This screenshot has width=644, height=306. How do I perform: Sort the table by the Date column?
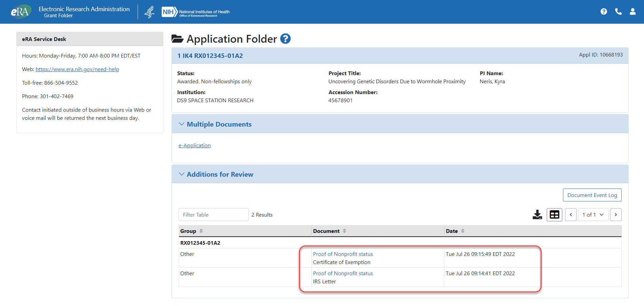click(x=463, y=231)
